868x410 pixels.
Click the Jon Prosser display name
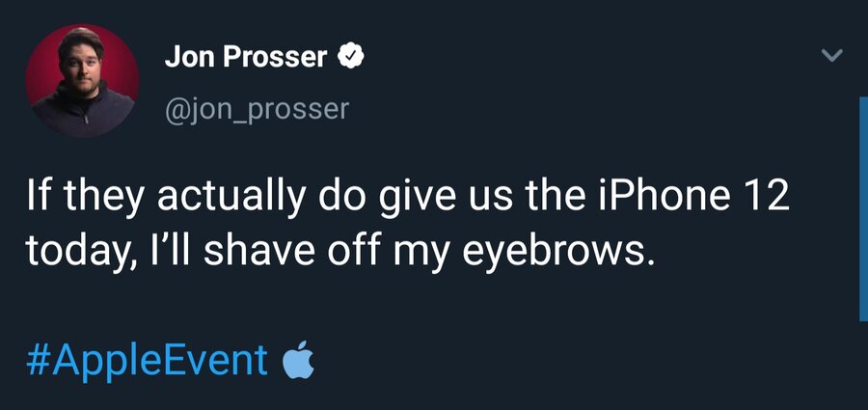[246, 58]
